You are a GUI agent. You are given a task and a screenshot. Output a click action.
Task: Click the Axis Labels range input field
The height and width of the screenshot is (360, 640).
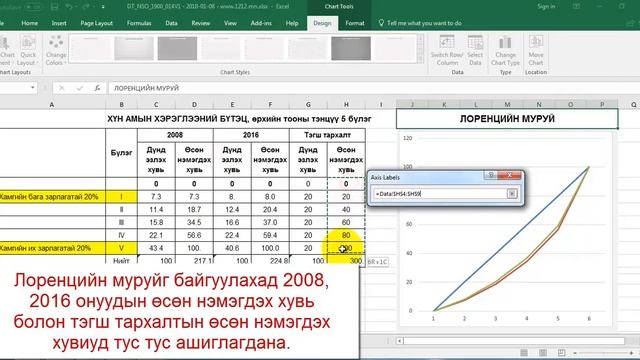[440, 193]
